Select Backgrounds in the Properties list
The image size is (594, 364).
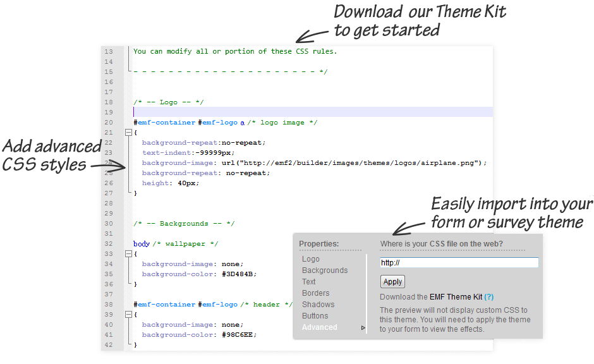325,270
